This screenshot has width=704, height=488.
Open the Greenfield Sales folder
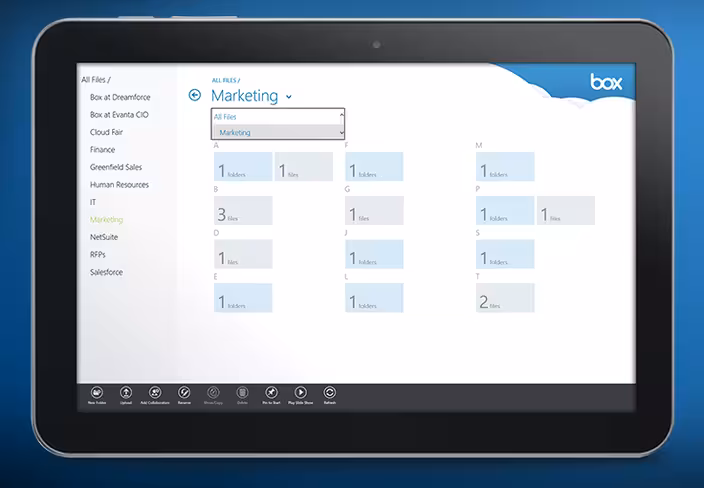[x=116, y=167]
